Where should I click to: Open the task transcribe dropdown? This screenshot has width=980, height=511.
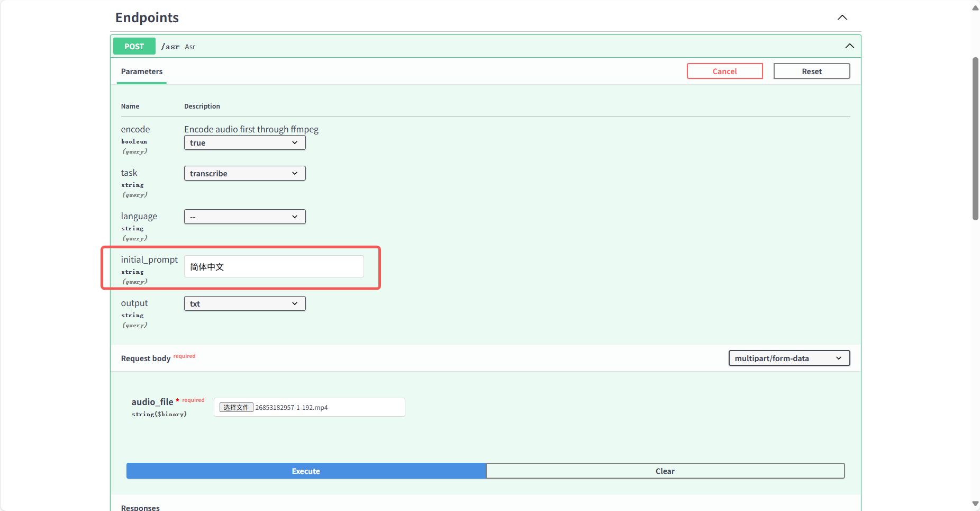click(x=244, y=174)
